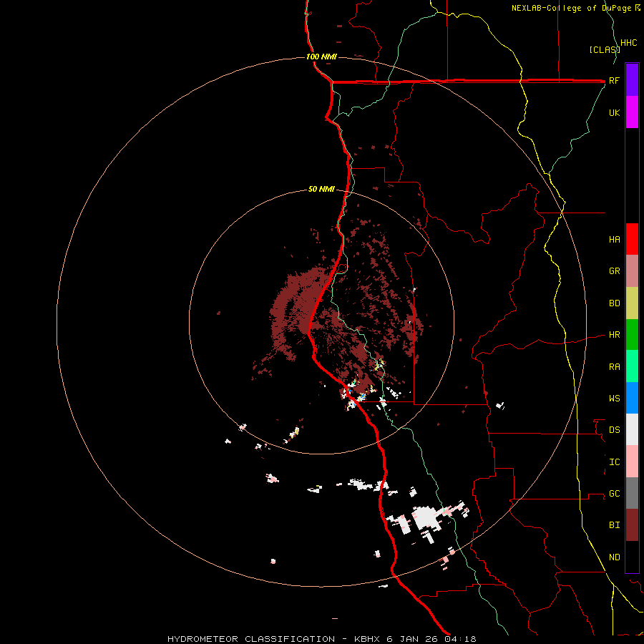The height and width of the screenshot is (644, 644).
Task: Click the BI brown legend color block
Action: tap(632, 525)
